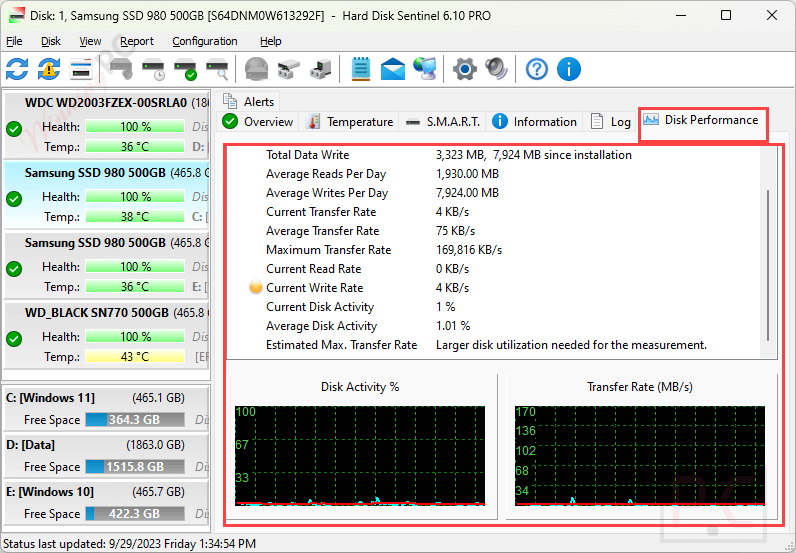Open settings via the gear icon
This screenshot has height=553, width=796.
tap(465, 69)
